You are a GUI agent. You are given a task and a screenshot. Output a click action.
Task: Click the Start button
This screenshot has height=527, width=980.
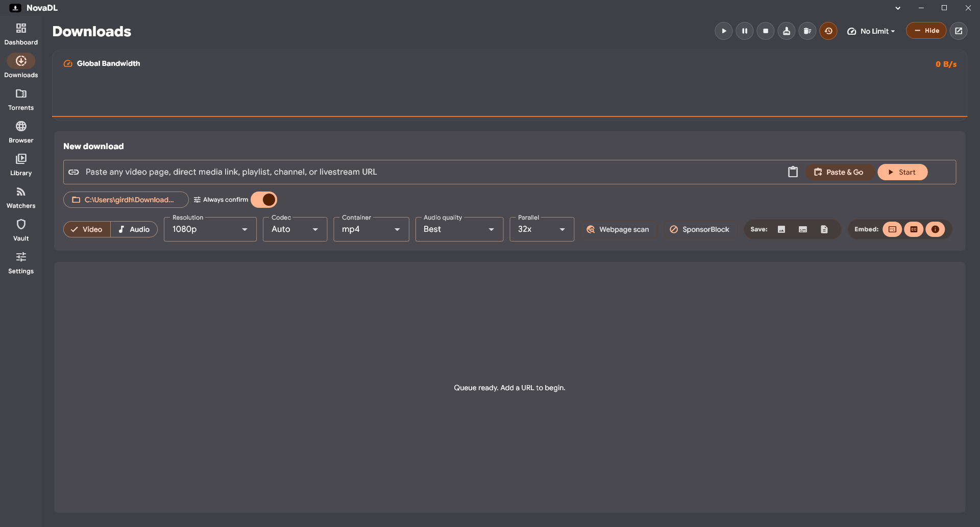coord(902,172)
